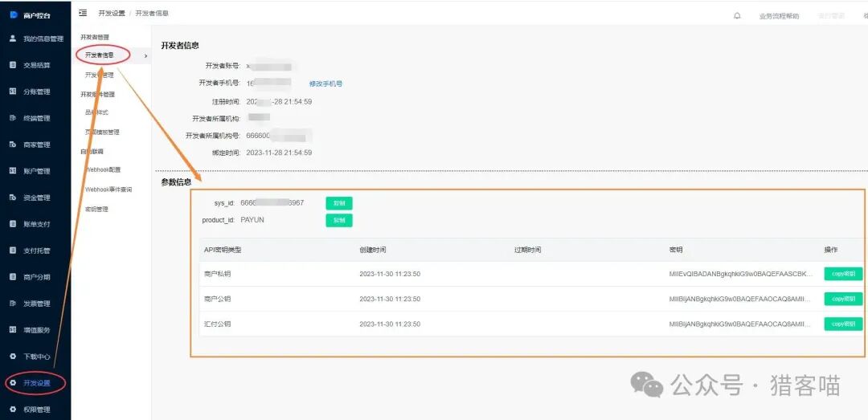Image resolution: width=868 pixels, height=420 pixels.
Task: Click the 自助联调 group label
Action: [92, 151]
